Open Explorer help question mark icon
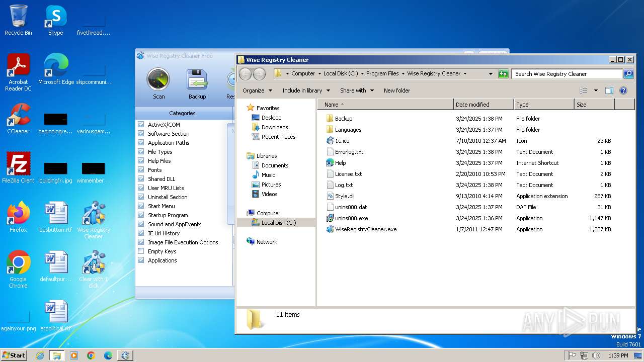Image resolution: width=644 pixels, height=362 pixels. click(x=623, y=90)
